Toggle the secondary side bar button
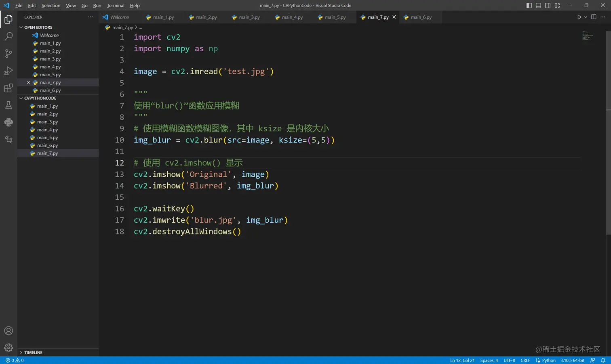This screenshot has height=364, width=611. 548,5
